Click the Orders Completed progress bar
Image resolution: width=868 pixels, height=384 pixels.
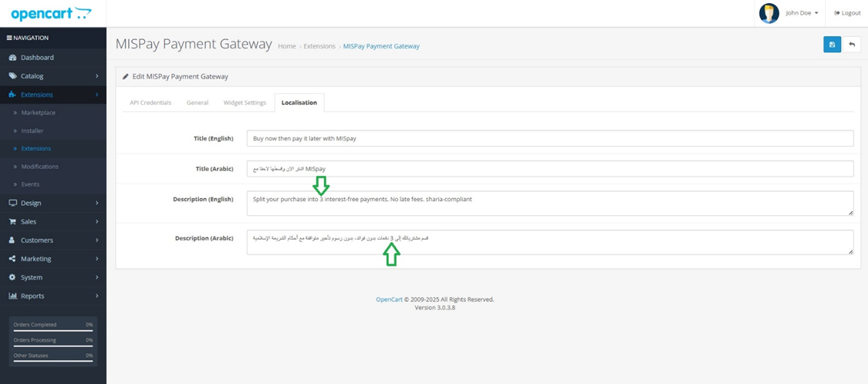[x=53, y=330]
